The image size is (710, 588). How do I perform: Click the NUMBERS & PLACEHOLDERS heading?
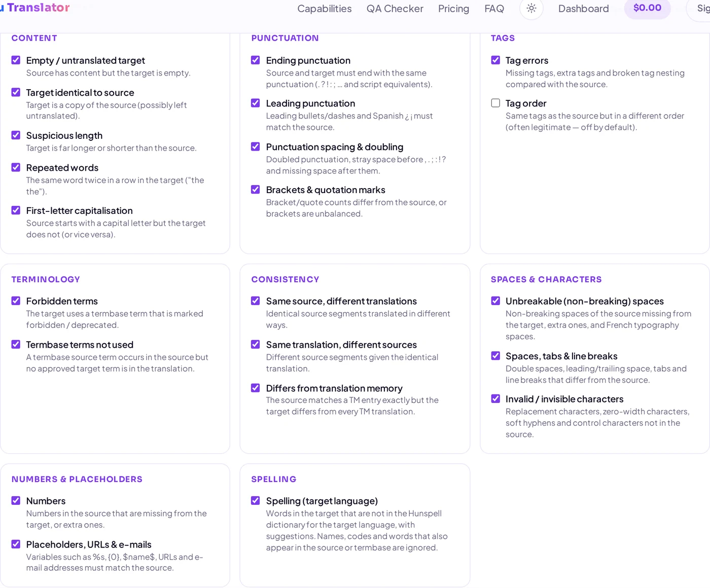click(x=77, y=479)
